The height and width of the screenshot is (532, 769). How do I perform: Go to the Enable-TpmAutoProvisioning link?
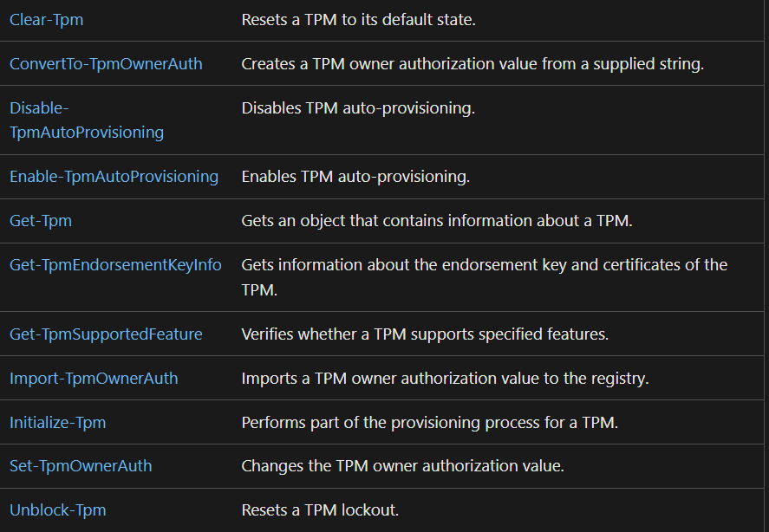pos(114,177)
